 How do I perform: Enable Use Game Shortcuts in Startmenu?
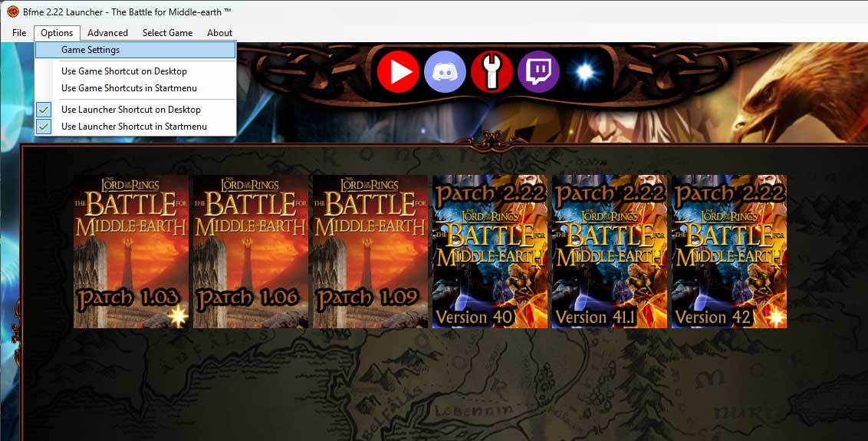click(135, 88)
